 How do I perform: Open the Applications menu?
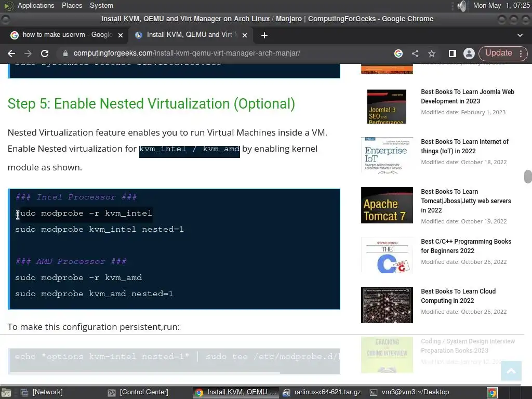point(36,5)
